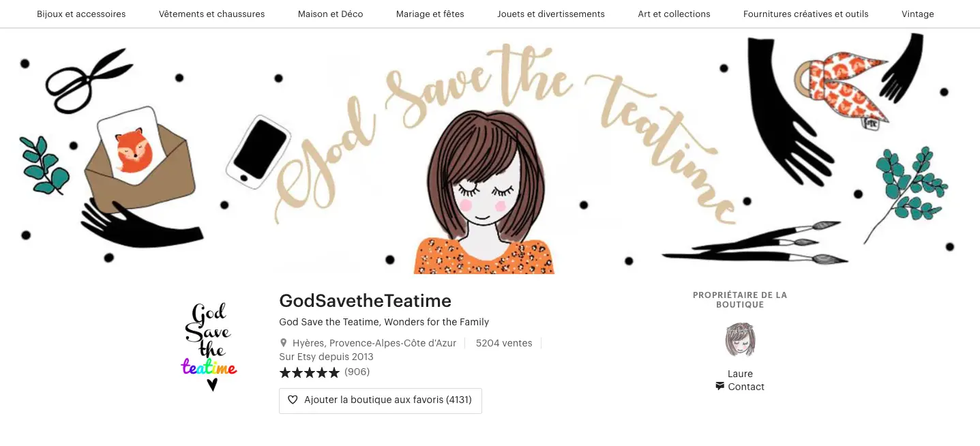Open Jouets et divertissements category

click(x=550, y=14)
